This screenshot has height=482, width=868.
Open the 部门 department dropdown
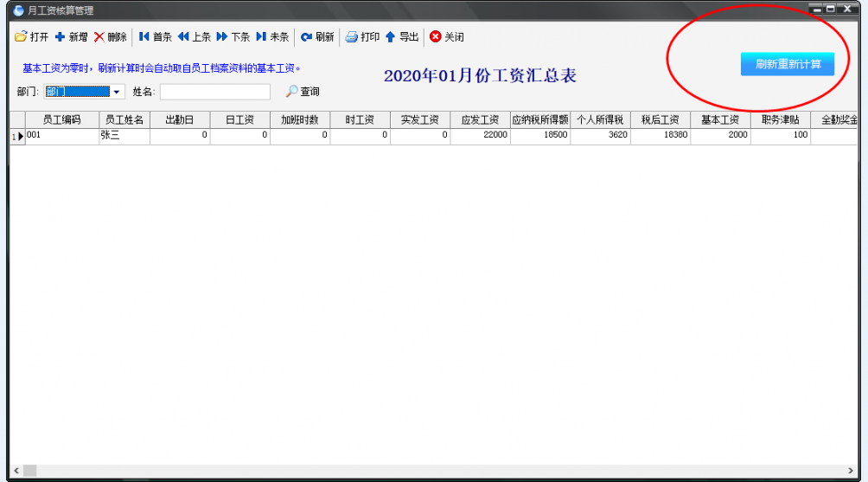click(116, 92)
